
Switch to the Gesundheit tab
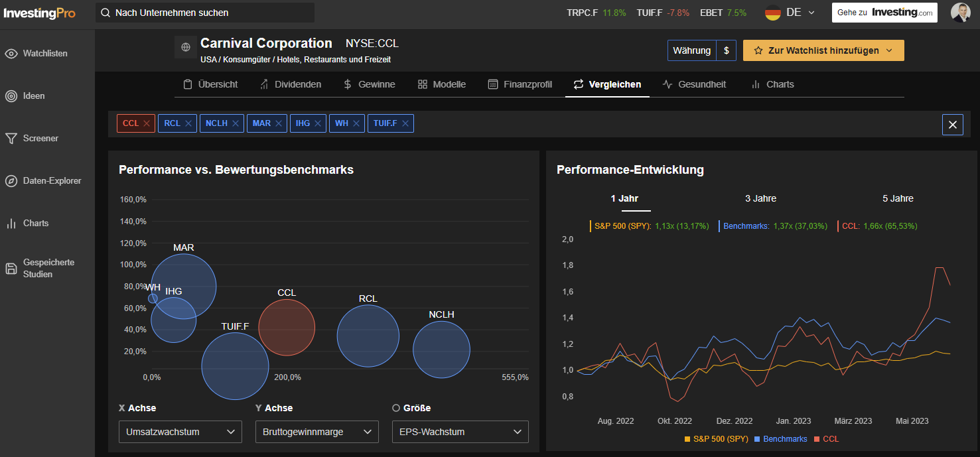694,84
